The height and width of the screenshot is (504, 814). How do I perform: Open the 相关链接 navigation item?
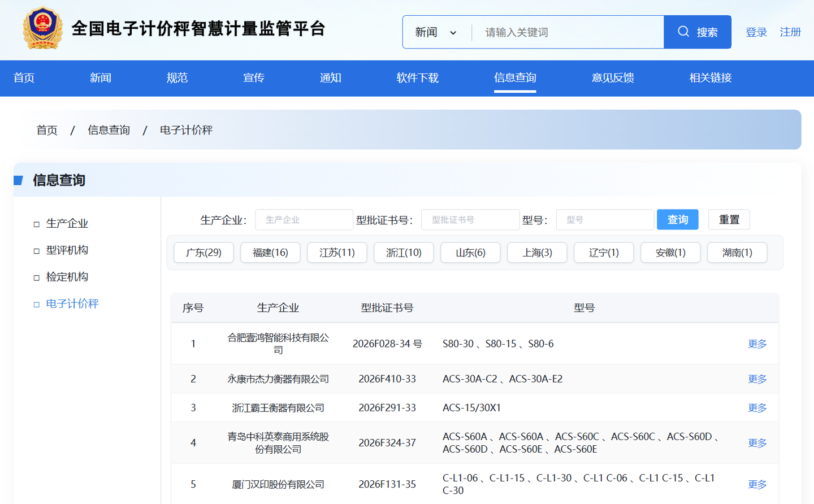tap(711, 78)
